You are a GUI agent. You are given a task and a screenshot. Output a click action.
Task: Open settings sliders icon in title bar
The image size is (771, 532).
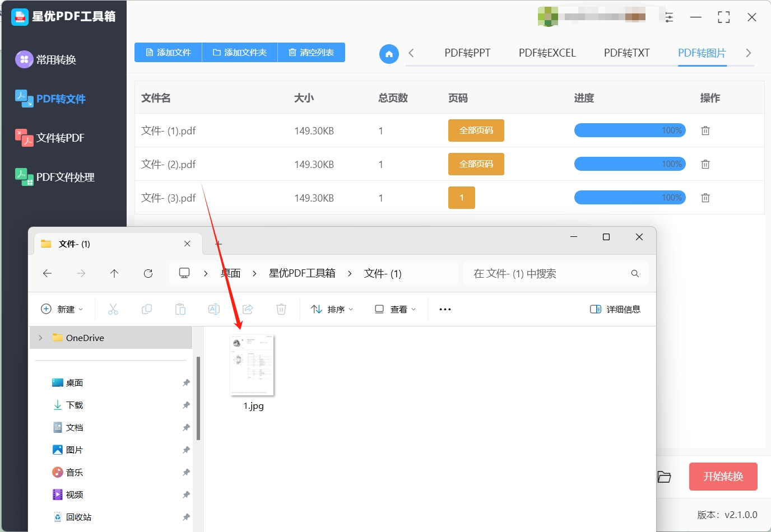669,17
